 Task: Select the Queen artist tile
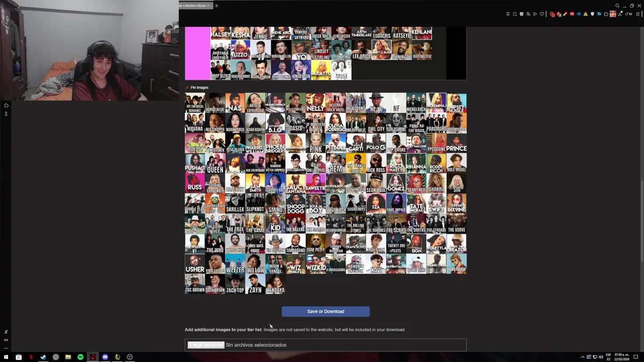pyautogui.click(x=215, y=163)
